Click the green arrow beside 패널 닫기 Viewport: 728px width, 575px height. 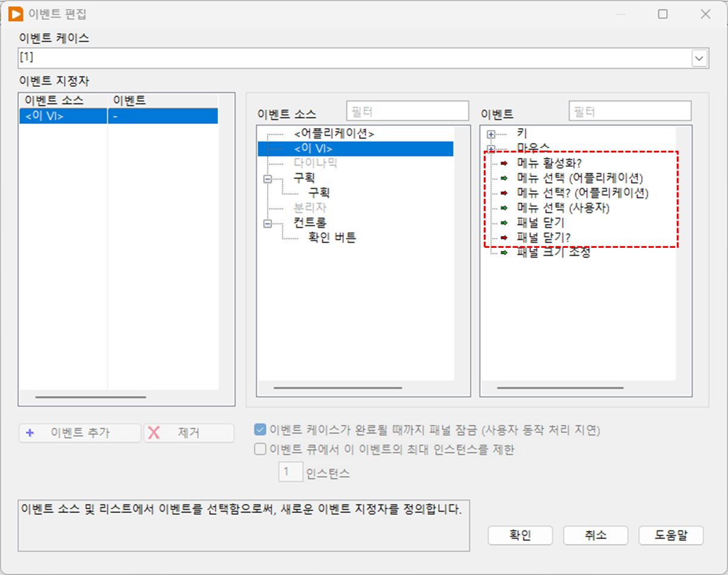[x=504, y=223]
